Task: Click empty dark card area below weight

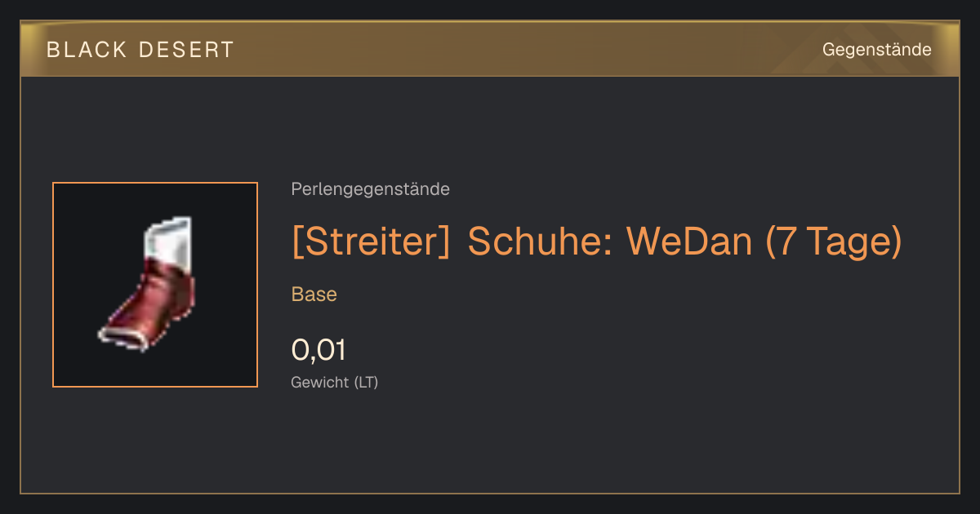Action: [572, 445]
